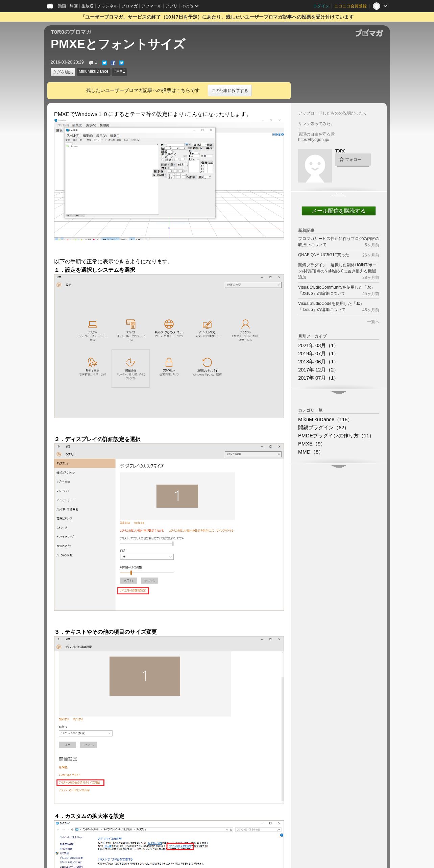Select アプリ in the top navigation

[171, 6]
